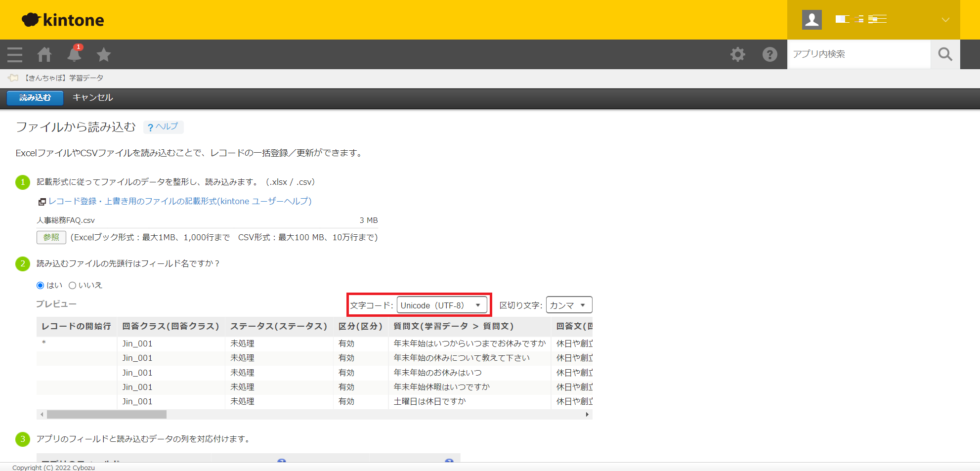
Task: Open bookmarks star icon
Action: click(104, 54)
